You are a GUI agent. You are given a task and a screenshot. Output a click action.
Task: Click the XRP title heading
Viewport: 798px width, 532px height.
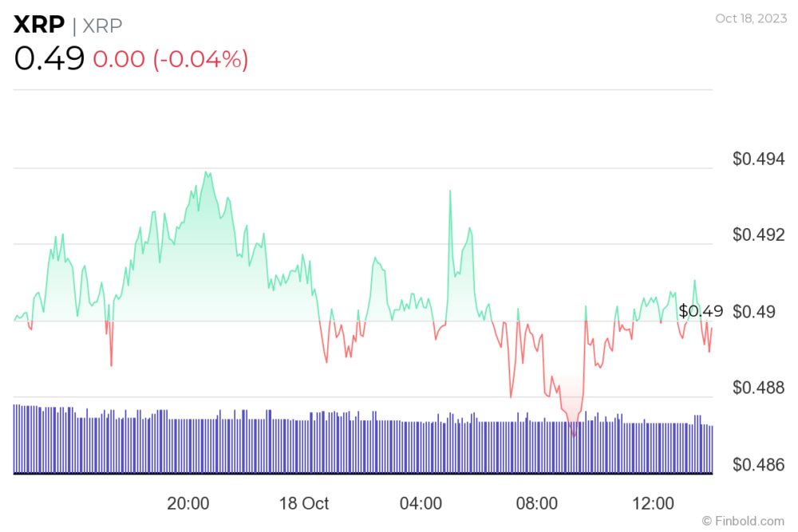(x=38, y=25)
